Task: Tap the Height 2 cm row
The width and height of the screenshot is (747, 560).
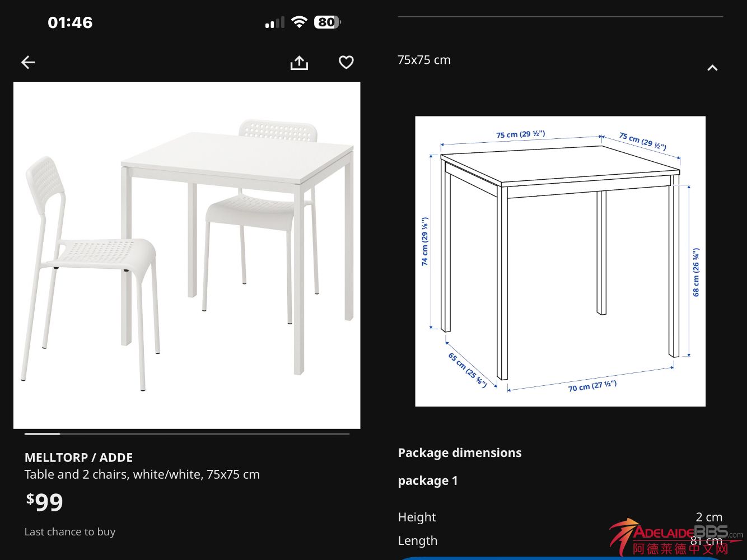Action: click(560, 517)
